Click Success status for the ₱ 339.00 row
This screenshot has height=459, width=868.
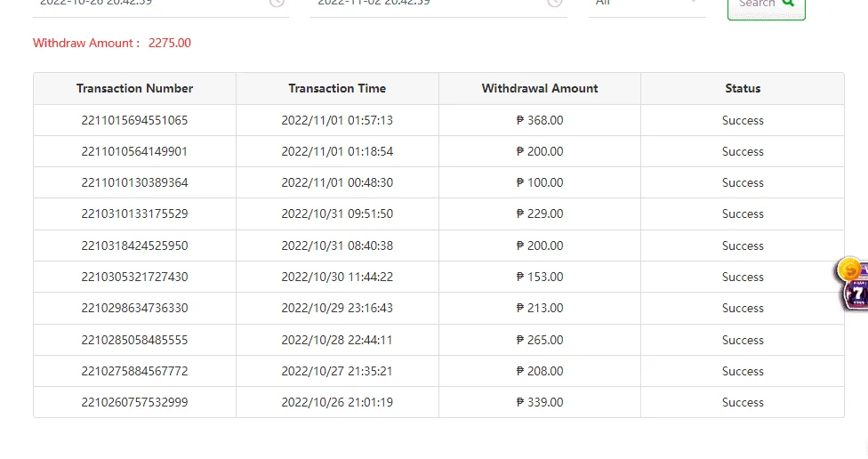pos(743,403)
